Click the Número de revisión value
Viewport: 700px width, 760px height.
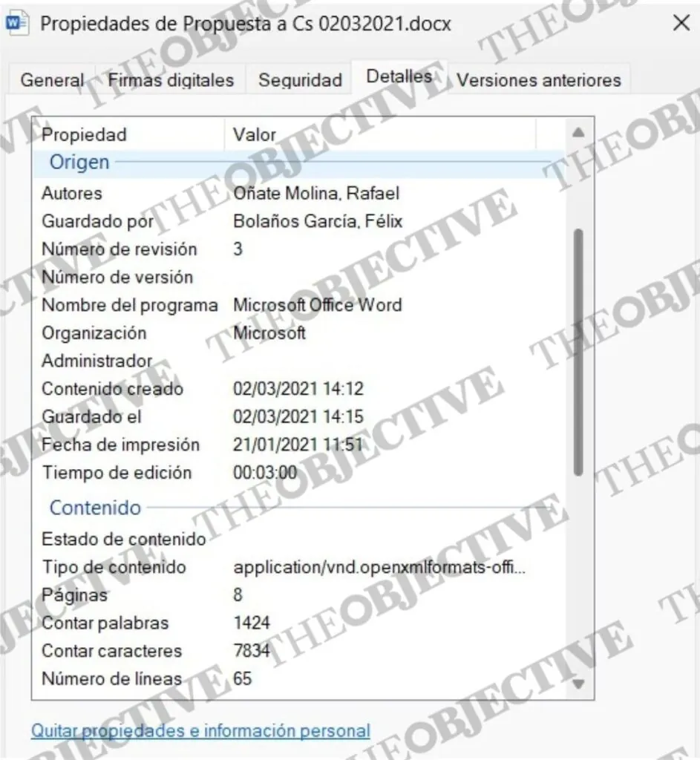tap(238, 249)
